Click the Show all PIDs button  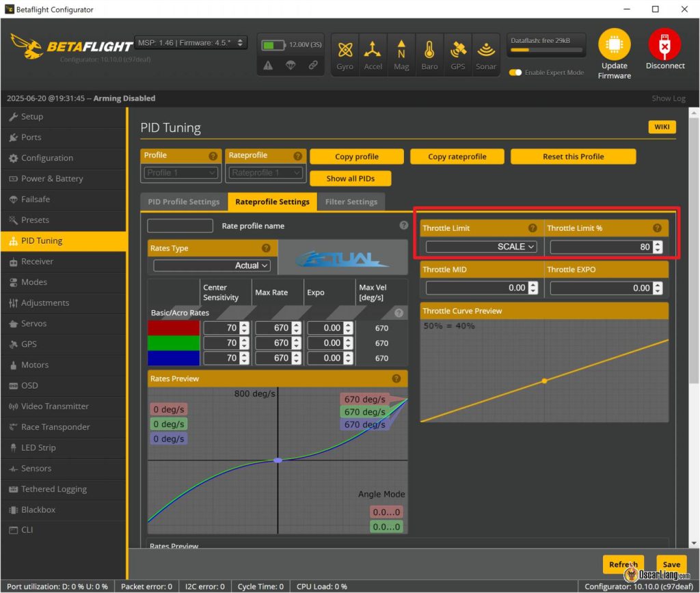[351, 178]
